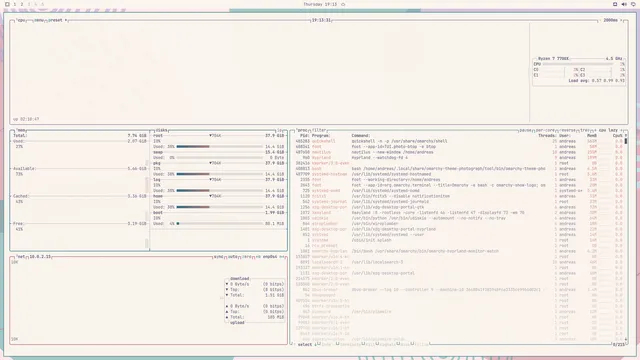Increase update interval with plus beside 2000ms
640x360 pixels.
click(621, 20)
